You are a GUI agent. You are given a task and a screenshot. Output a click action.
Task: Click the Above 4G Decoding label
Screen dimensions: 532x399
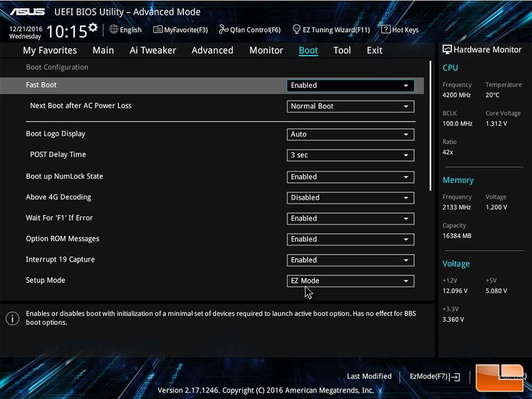[59, 197]
